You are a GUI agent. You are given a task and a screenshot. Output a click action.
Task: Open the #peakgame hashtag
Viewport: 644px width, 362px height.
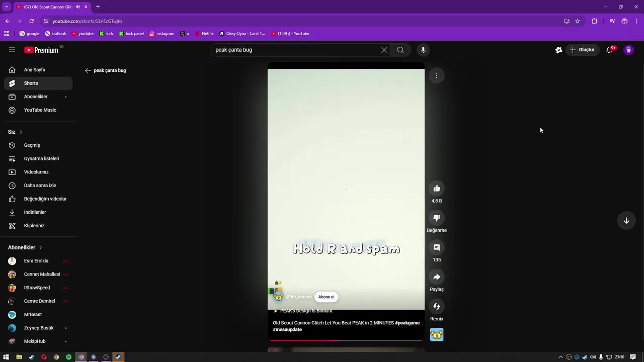407,323
